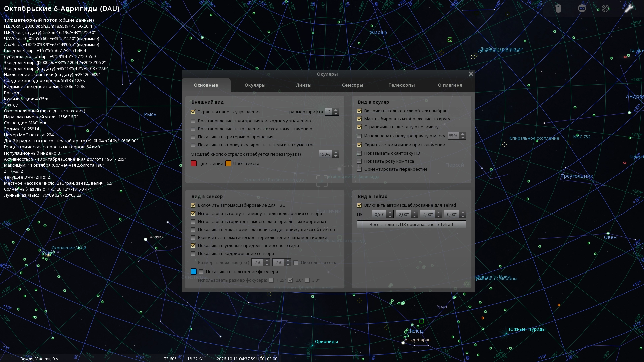
Task: Click the Поллукс star on the map
Action: click(x=145, y=239)
